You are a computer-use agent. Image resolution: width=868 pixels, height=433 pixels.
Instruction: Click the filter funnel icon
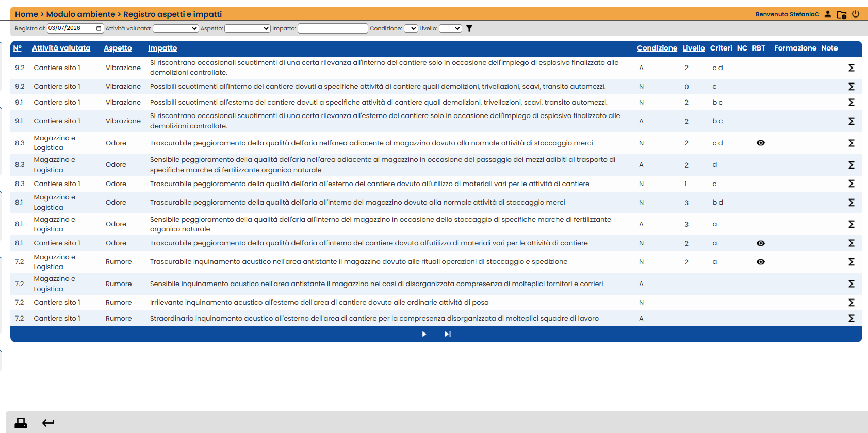click(x=469, y=28)
